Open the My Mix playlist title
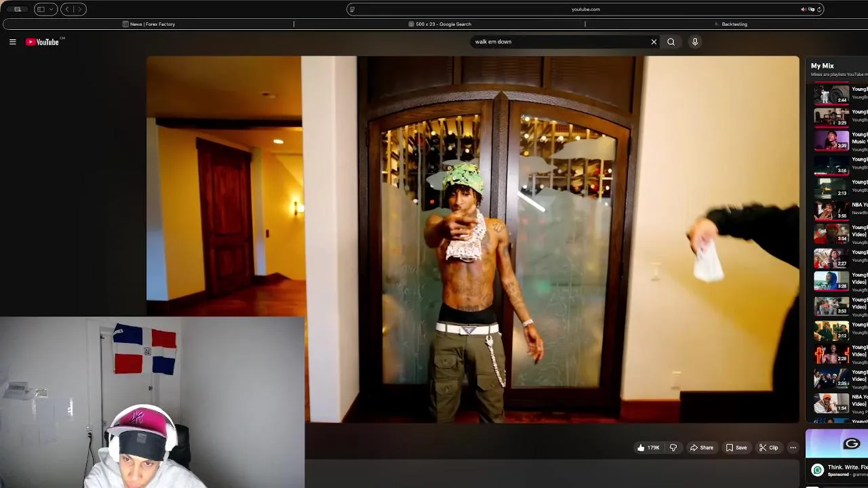Viewport: 868px width, 488px height. click(823, 66)
